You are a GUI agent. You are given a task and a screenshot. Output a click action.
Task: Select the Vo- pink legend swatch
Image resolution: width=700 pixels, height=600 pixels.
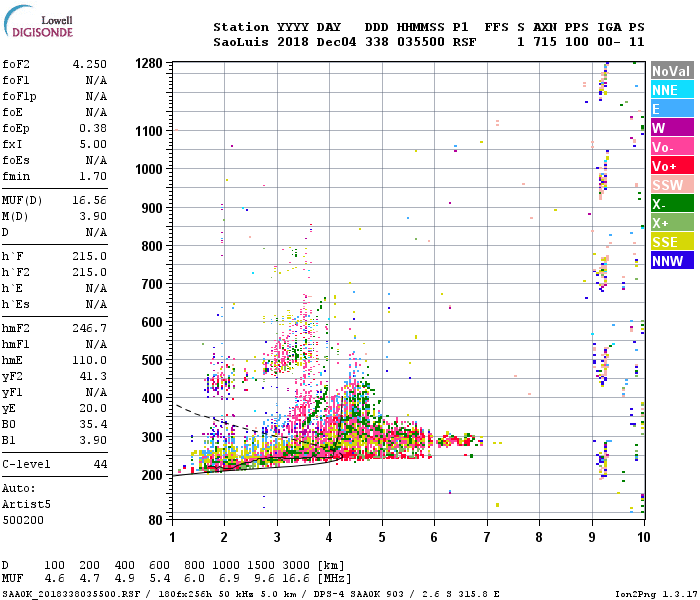point(672,147)
